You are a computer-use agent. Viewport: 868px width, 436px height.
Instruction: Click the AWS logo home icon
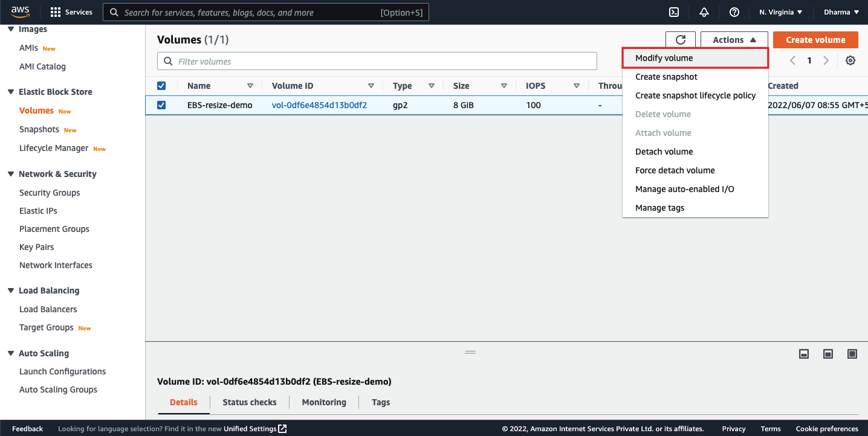click(x=20, y=12)
